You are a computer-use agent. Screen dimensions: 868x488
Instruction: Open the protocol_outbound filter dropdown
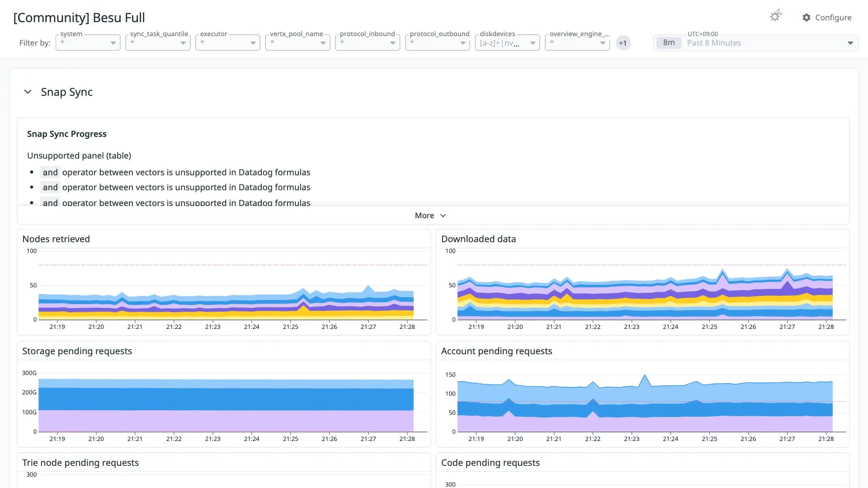[438, 42]
